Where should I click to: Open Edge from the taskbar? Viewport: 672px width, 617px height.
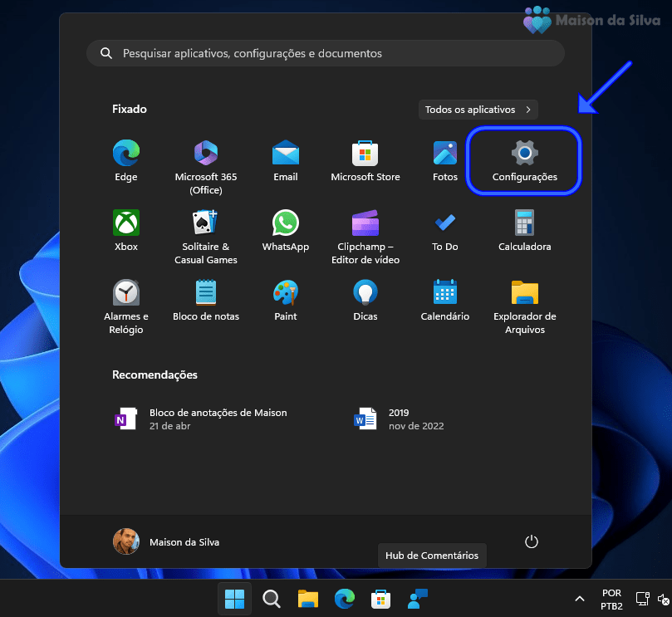pos(345,599)
